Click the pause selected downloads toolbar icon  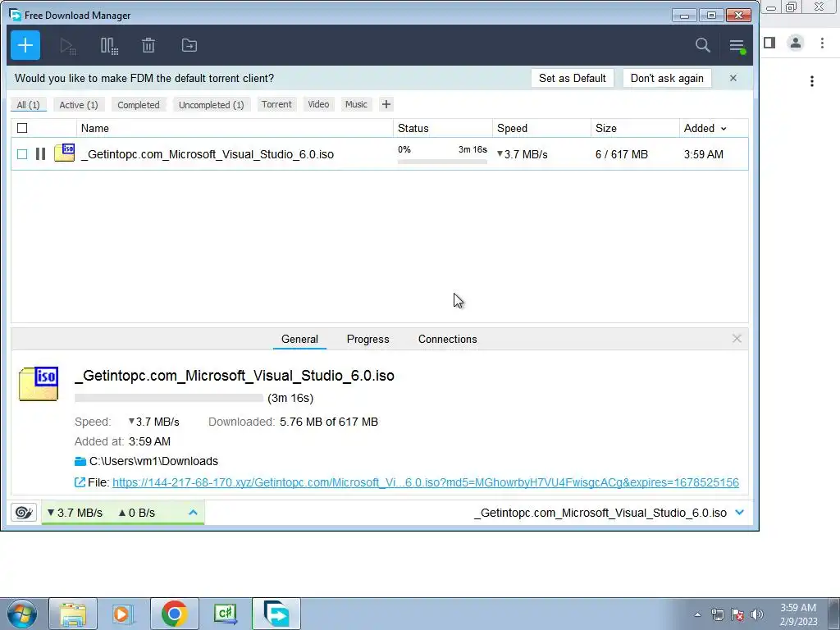[x=109, y=46]
